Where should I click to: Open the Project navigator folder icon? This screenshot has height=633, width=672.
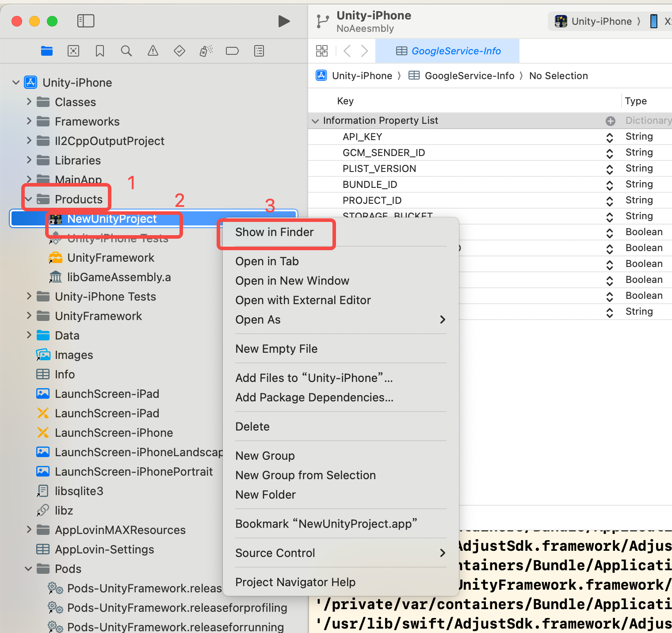pyautogui.click(x=47, y=51)
